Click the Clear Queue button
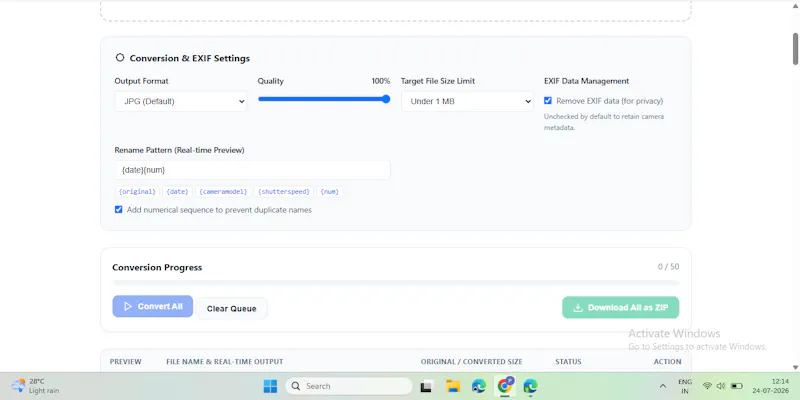 [x=232, y=309]
